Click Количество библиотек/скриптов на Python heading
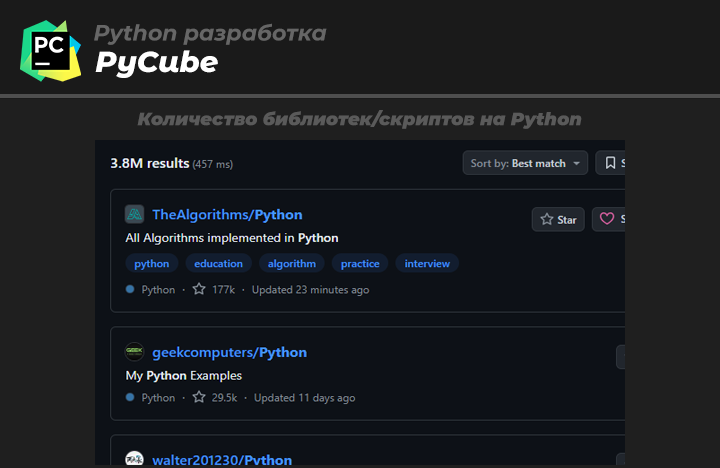Screen dimensions: 720x468 point(360,119)
